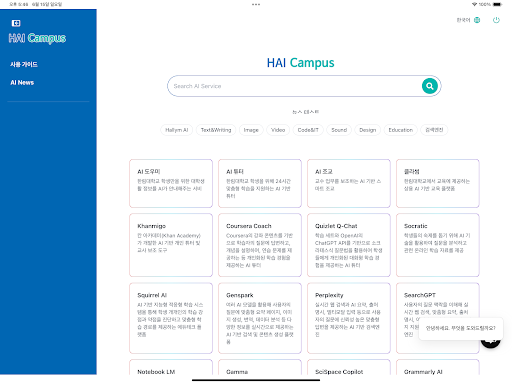Click the HAI Campus main title
512x384 pixels.
300,63
